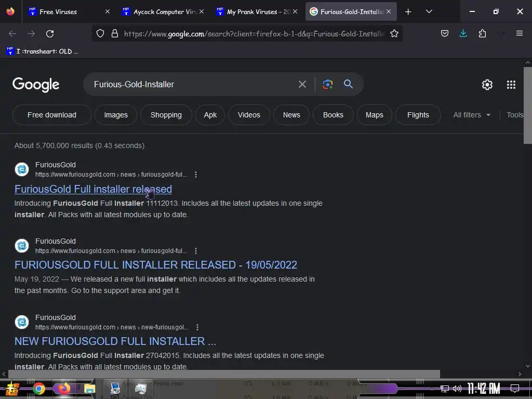Open the Tools options
This screenshot has height=399, width=532.
point(515,115)
